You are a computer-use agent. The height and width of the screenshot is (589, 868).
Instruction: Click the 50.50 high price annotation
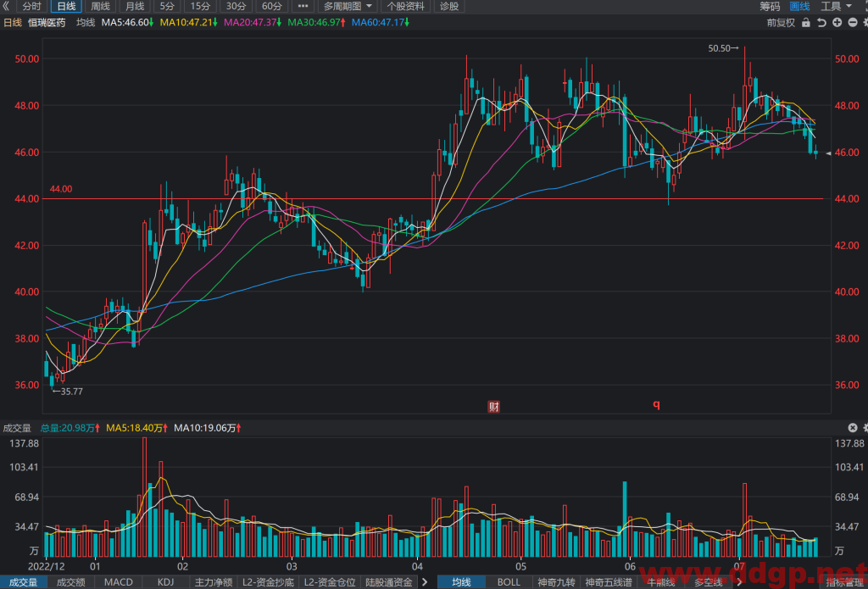[x=724, y=48]
